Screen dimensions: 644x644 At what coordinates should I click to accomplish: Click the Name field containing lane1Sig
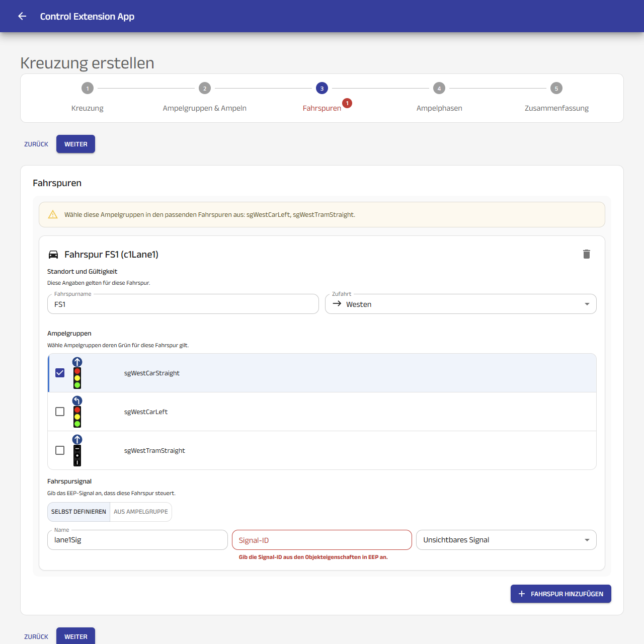tap(137, 540)
